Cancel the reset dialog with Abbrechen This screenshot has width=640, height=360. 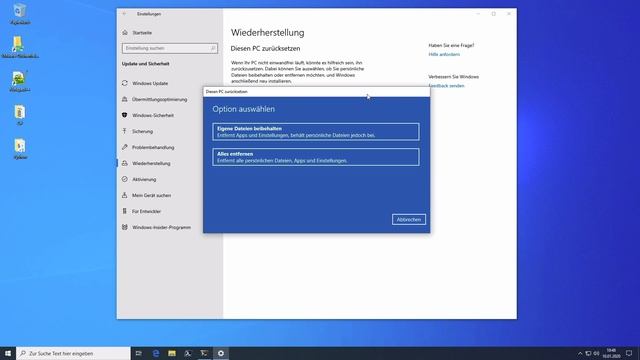pyautogui.click(x=409, y=220)
